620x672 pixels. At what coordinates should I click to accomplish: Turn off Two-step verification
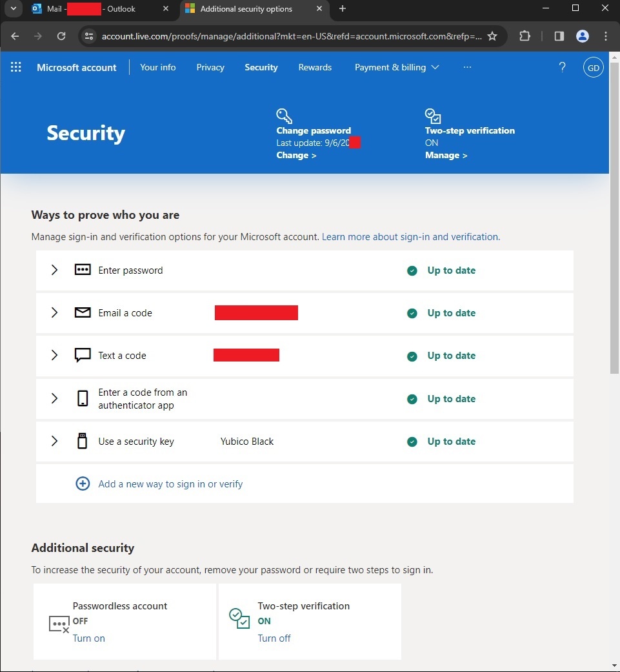pos(274,638)
